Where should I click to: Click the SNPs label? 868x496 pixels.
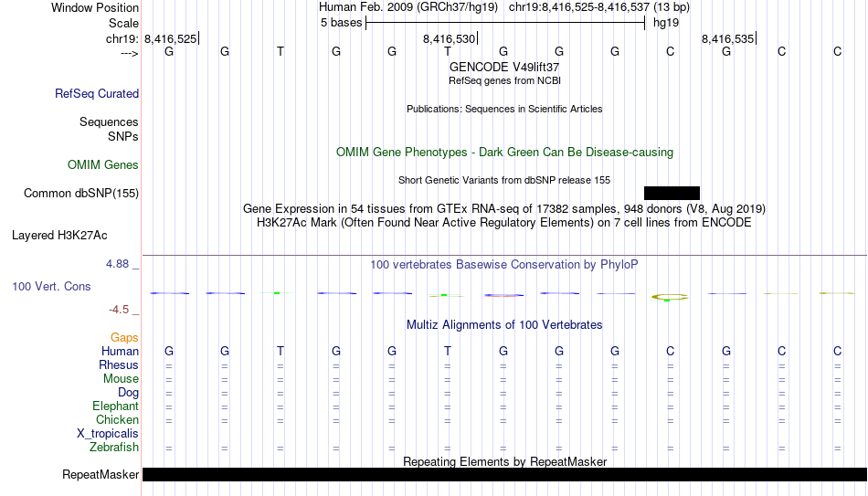pyautogui.click(x=123, y=136)
